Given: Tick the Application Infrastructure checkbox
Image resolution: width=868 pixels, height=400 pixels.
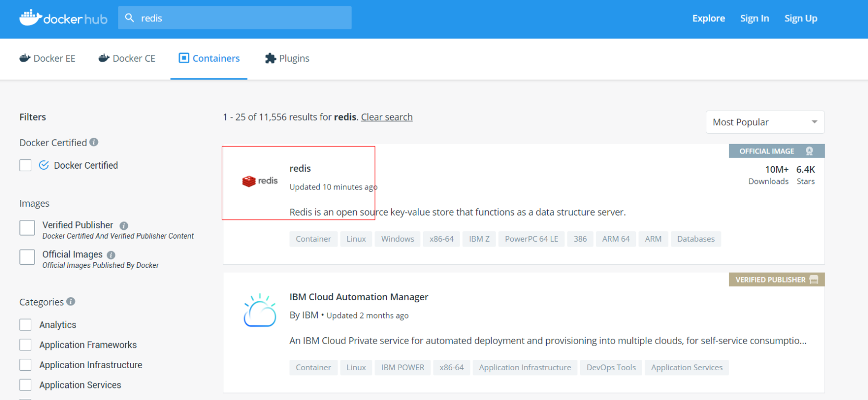Looking at the screenshot, I should (26, 364).
